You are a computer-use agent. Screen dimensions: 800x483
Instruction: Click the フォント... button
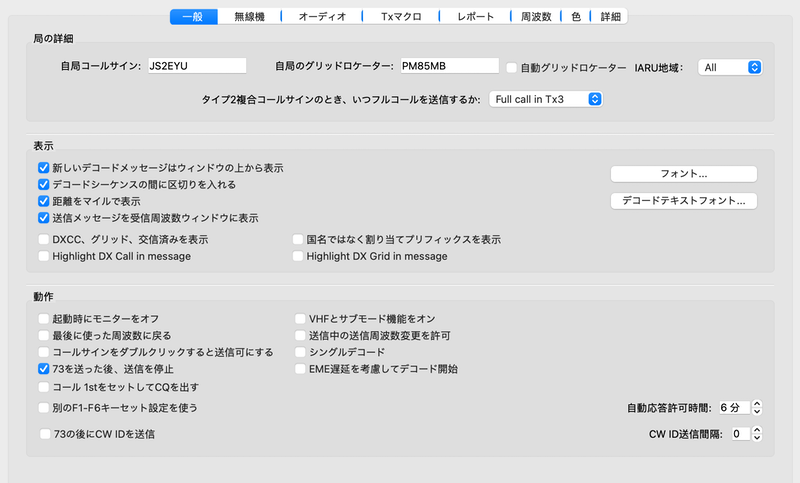coord(683,174)
